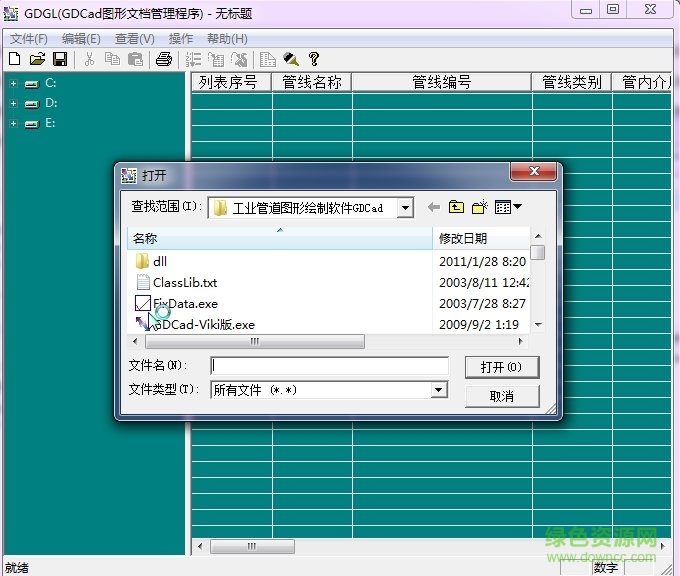The image size is (680, 576).
Task: Open the 查找范围 folder dropdown
Action: click(x=404, y=208)
